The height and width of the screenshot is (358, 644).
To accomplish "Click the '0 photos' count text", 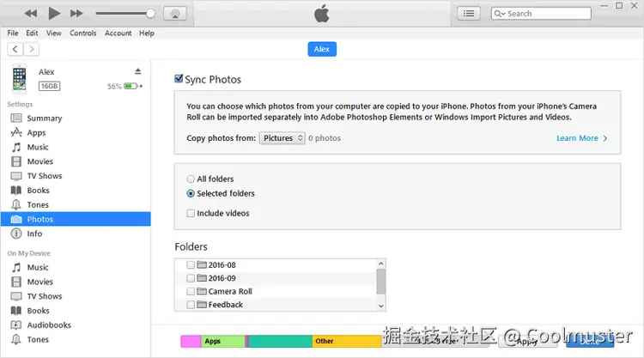I will tap(325, 138).
